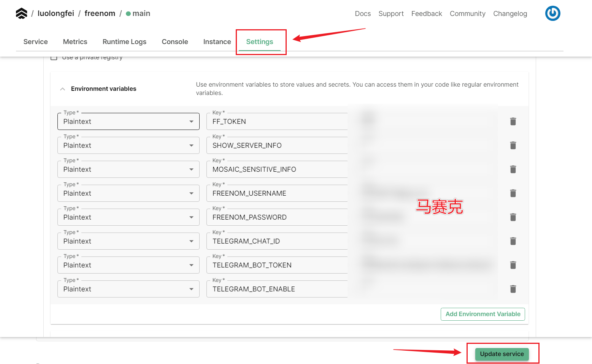The image size is (592, 364).
Task: Collapse the Environment variables section
Action: pyautogui.click(x=62, y=89)
